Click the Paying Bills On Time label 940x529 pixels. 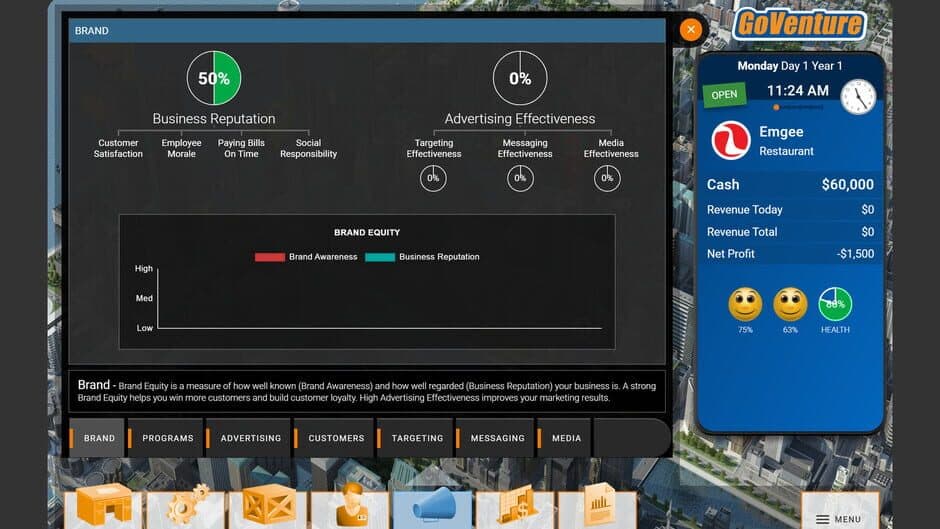click(241, 148)
